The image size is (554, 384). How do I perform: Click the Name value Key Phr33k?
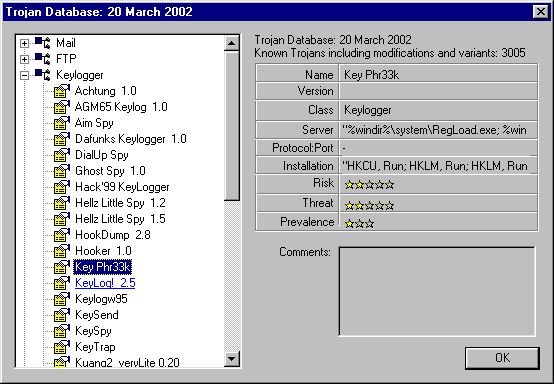point(372,75)
